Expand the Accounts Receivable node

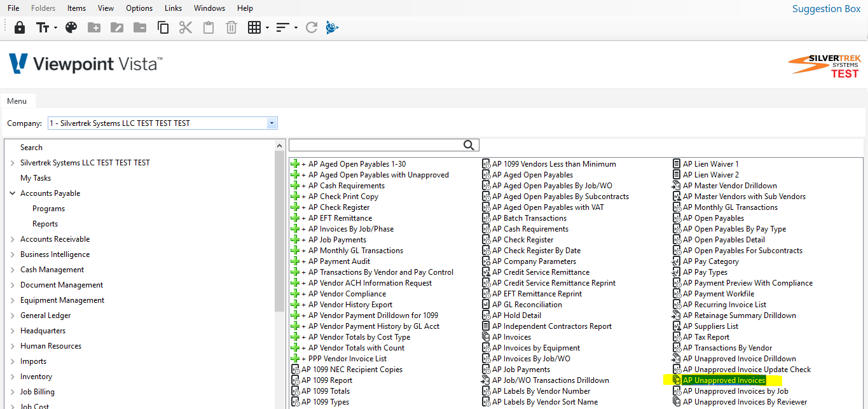click(x=12, y=239)
